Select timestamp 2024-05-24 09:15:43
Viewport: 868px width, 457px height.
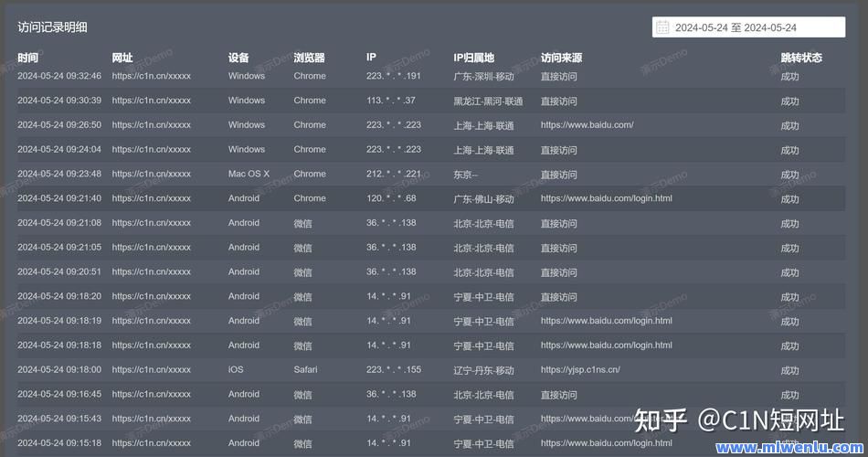59,419
